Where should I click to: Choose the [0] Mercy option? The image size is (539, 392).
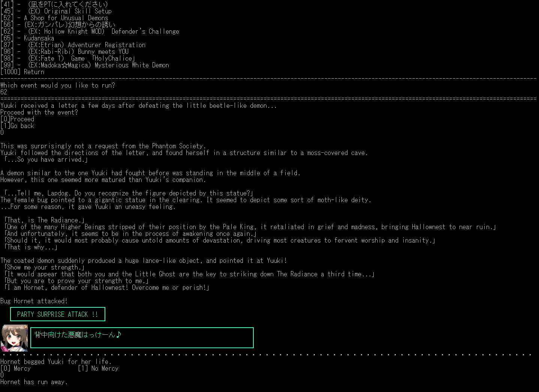point(16,368)
